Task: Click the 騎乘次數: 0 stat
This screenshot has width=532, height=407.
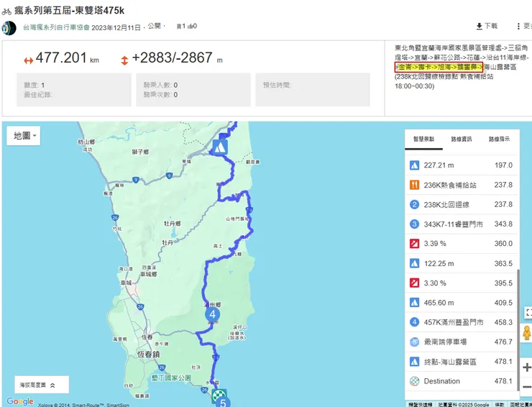Action: pyautogui.click(x=160, y=95)
